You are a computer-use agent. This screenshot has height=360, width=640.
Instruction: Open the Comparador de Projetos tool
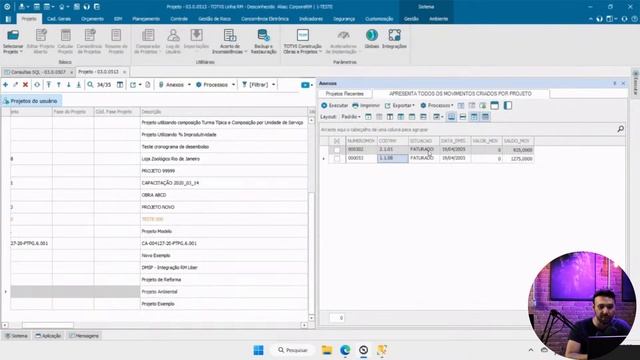pos(148,41)
